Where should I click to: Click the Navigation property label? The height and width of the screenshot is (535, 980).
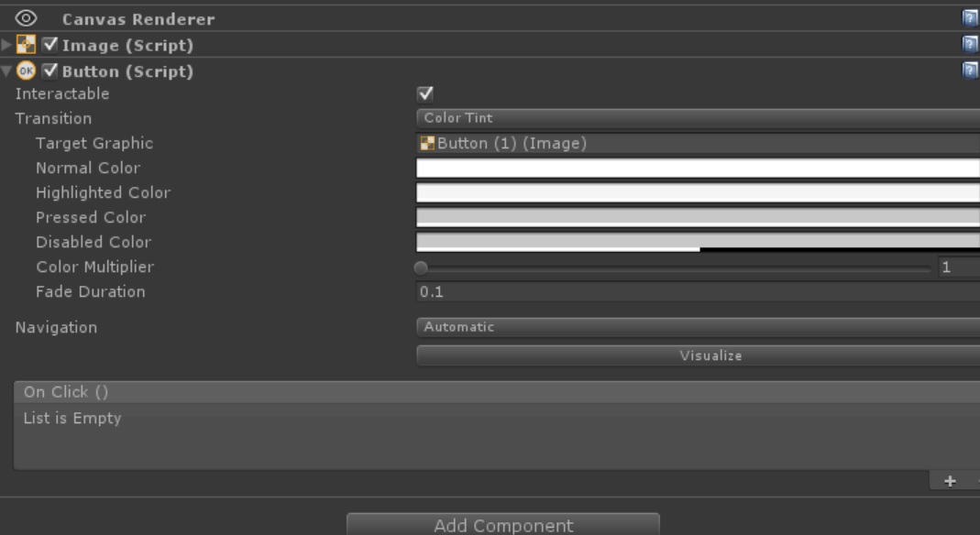pyautogui.click(x=56, y=328)
